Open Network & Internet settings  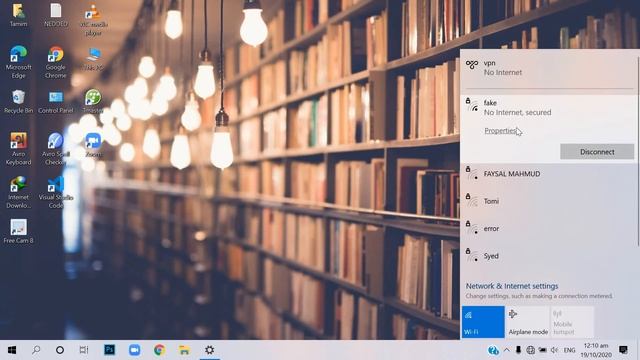point(512,286)
